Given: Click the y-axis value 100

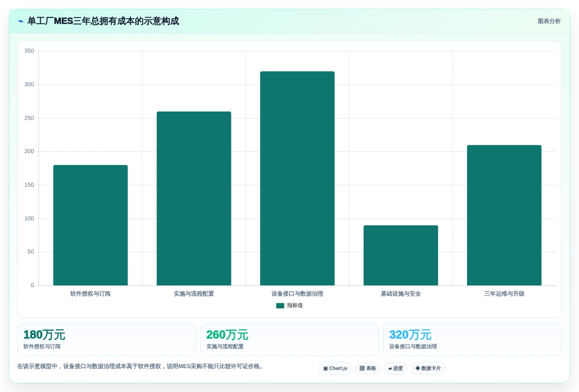Looking at the screenshot, I should (x=29, y=219).
